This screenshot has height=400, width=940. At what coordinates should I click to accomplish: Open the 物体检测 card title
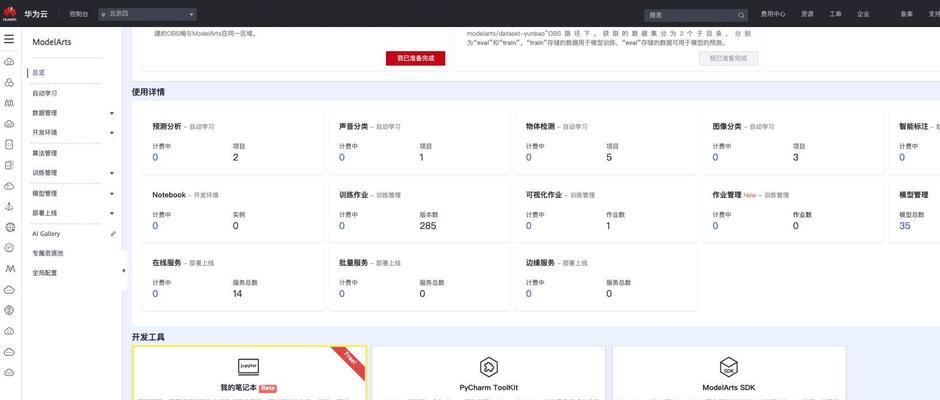coord(540,127)
